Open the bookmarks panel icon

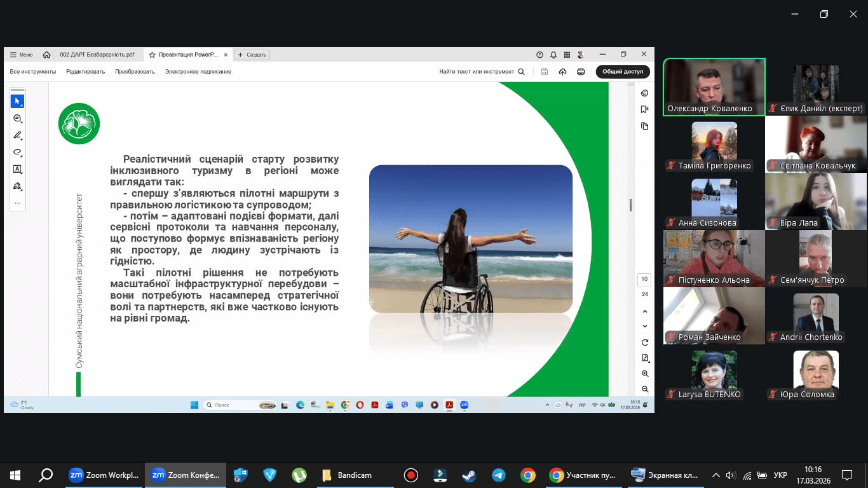tap(644, 109)
